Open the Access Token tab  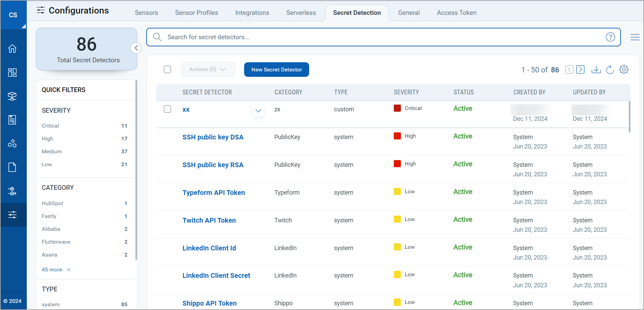click(456, 13)
